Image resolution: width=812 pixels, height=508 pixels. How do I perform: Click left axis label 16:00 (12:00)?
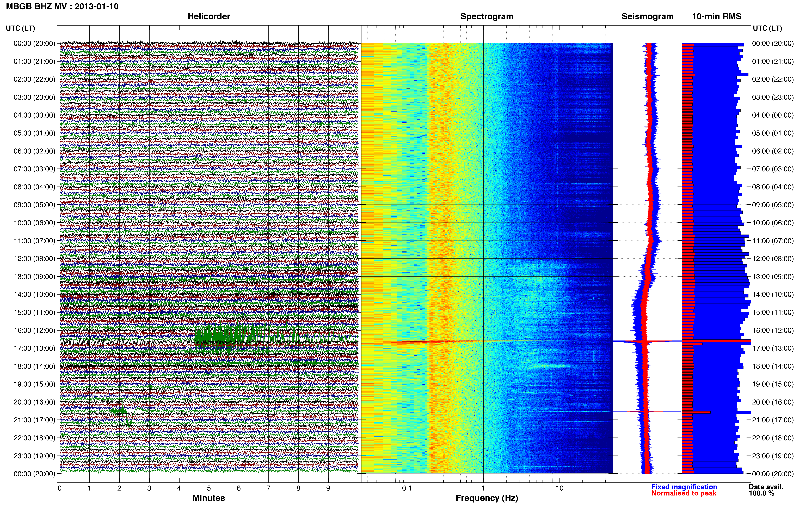pos(34,330)
